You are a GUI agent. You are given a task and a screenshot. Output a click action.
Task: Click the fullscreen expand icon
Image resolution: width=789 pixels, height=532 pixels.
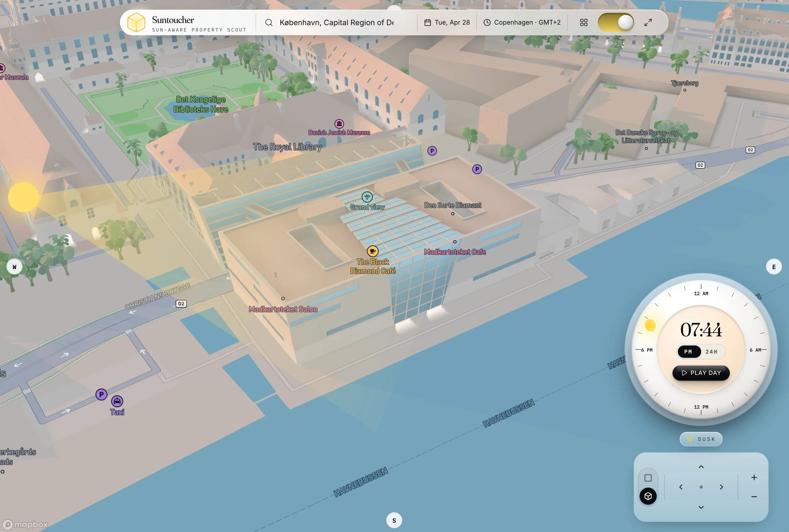pos(648,22)
